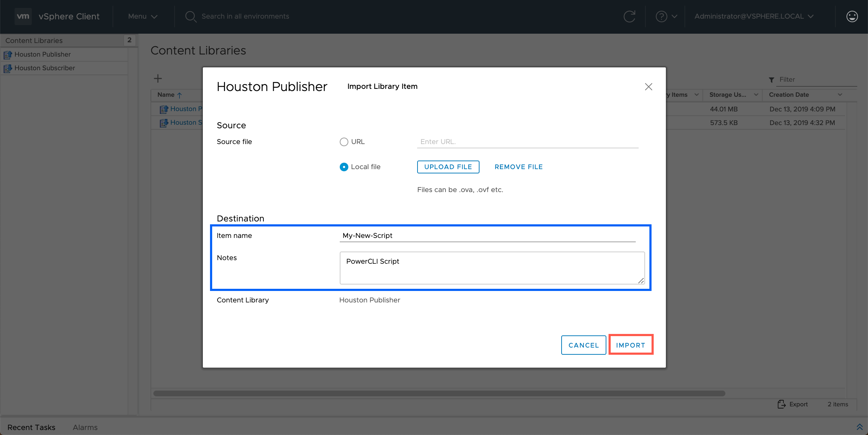868x435 pixels.
Task: Click Houston Publisher library icon in sidebar
Action: click(x=8, y=55)
